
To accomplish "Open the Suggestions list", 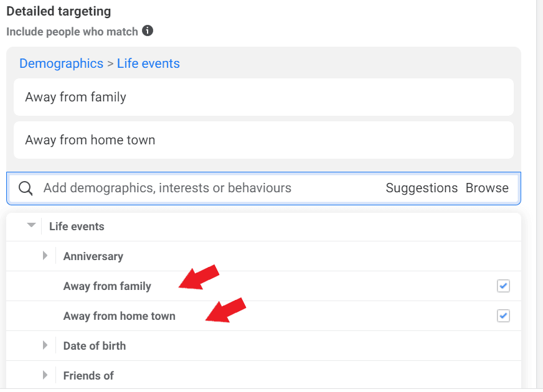I will (x=422, y=187).
